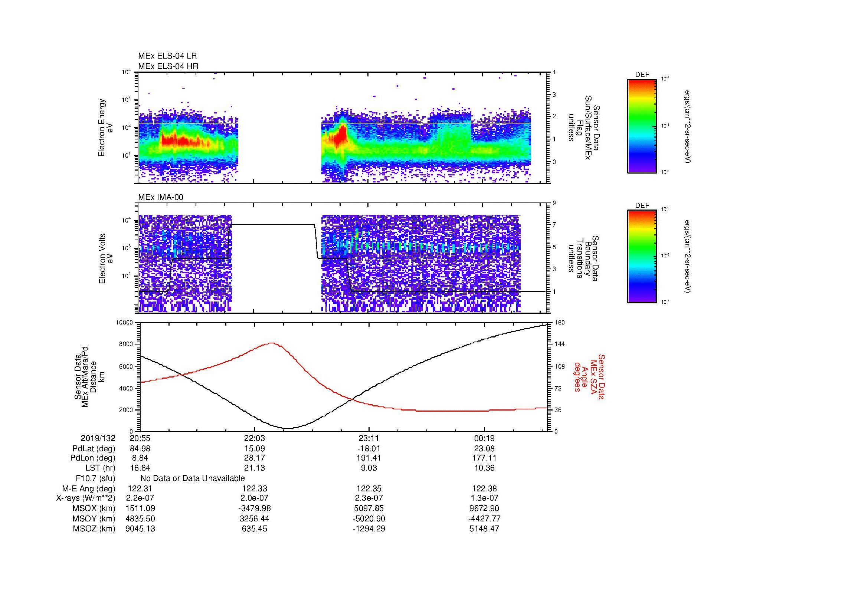Click the M-E Ang (deg) row label

click(89, 489)
